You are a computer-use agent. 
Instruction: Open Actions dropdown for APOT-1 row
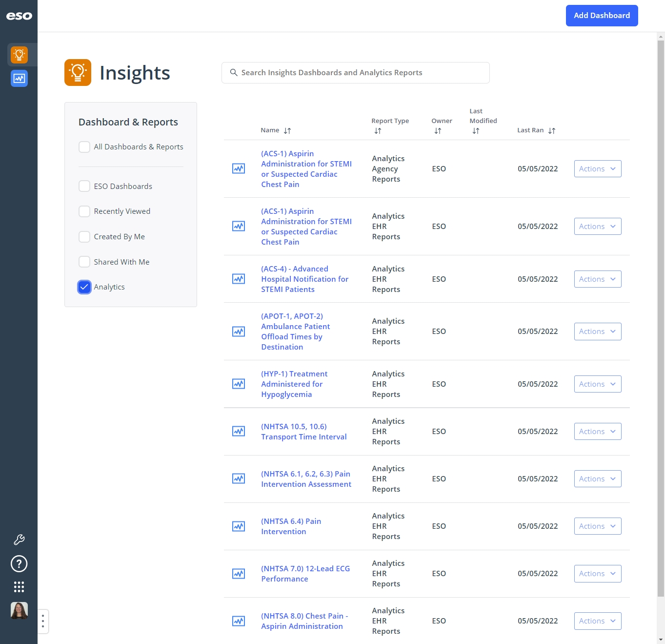(598, 332)
